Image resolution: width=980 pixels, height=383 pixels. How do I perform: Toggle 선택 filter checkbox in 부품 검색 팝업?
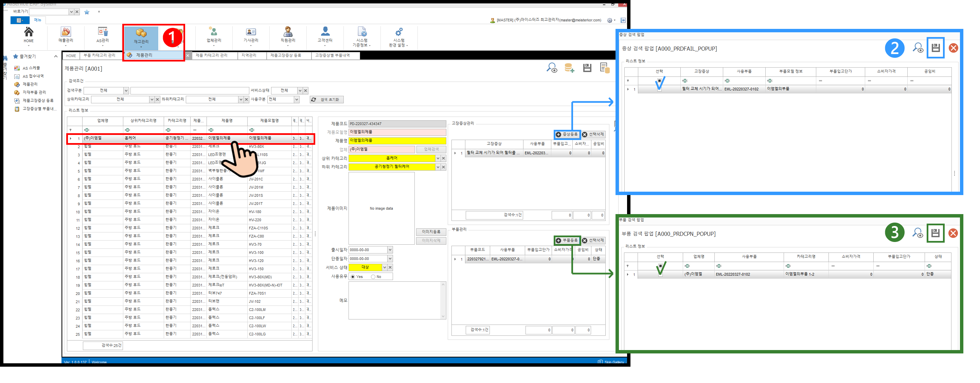pyautogui.click(x=660, y=266)
